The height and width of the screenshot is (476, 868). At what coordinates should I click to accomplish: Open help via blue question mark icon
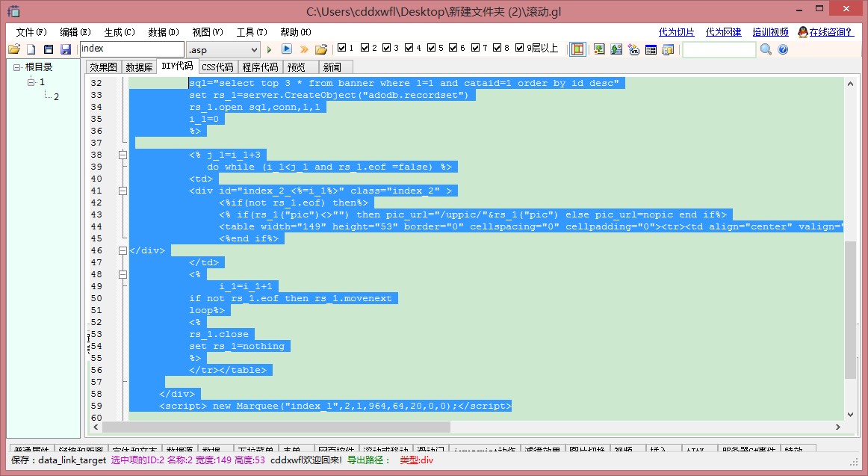point(783,49)
